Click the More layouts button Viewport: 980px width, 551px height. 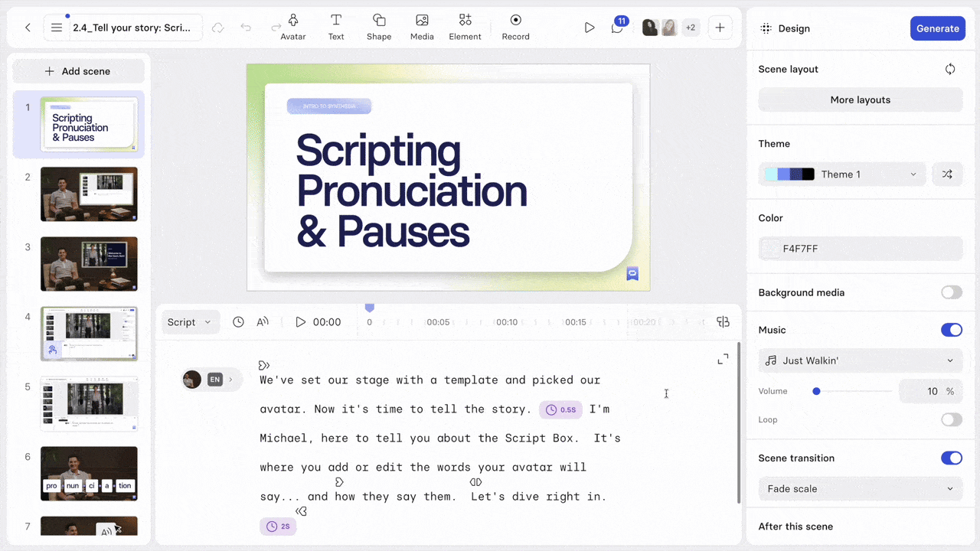(x=861, y=99)
